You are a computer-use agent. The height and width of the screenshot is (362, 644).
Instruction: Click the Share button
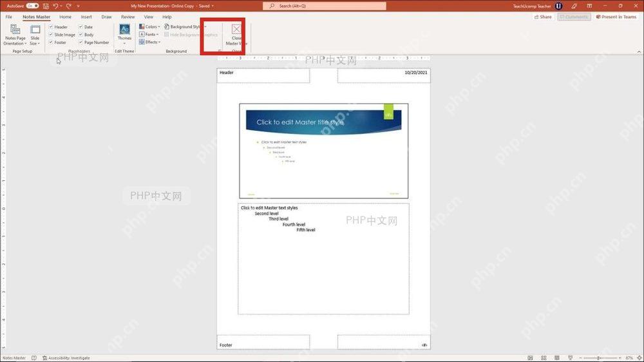tap(543, 17)
